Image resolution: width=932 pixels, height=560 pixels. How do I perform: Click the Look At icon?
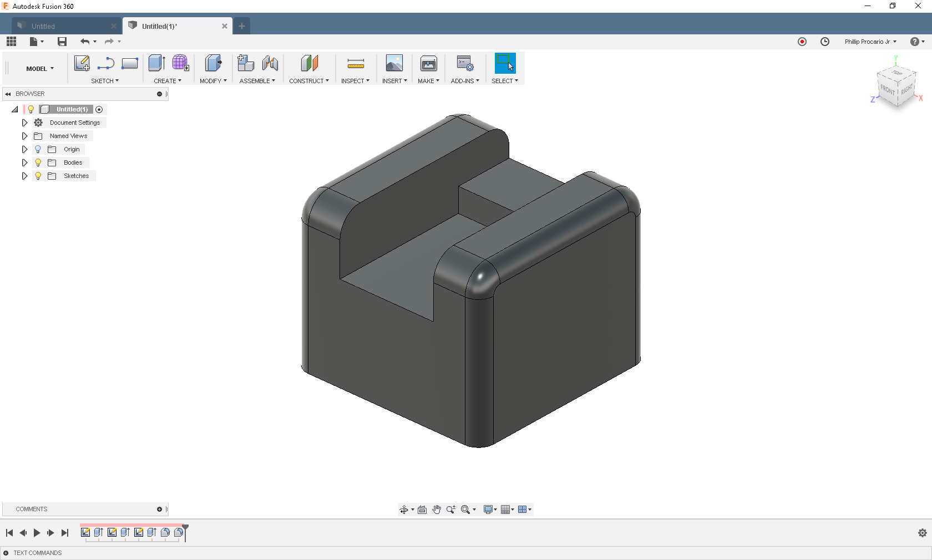coord(422,510)
